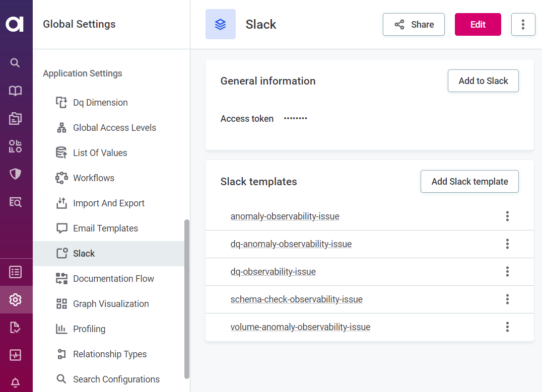
Task: Open the shield governance icon
Action: 15,174
